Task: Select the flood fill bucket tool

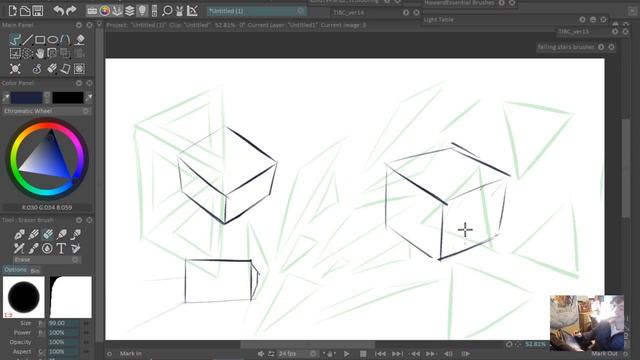Action: point(80,40)
